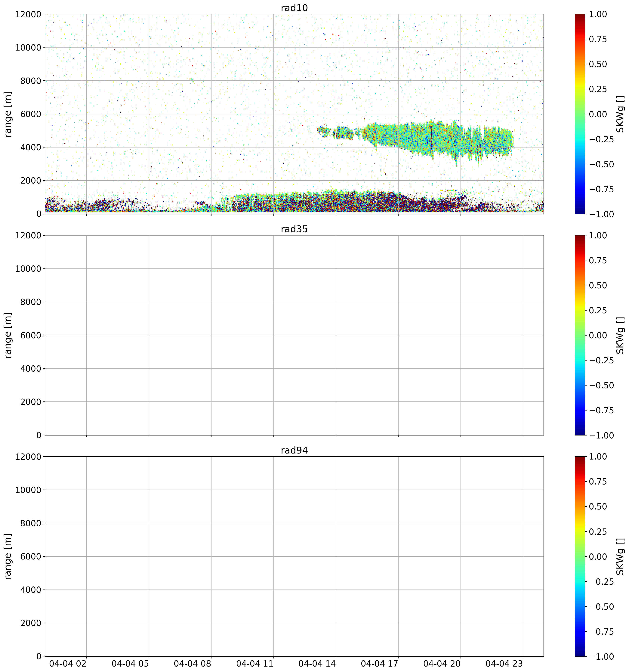Click the 0.75 tick on rad94 colorbar
This screenshot has width=629, height=672.
tap(598, 482)
